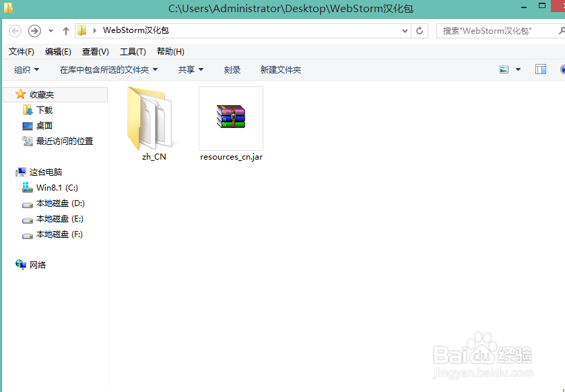Click the title bar folder icon
The image size is (565, 392).
pos(8,7)
